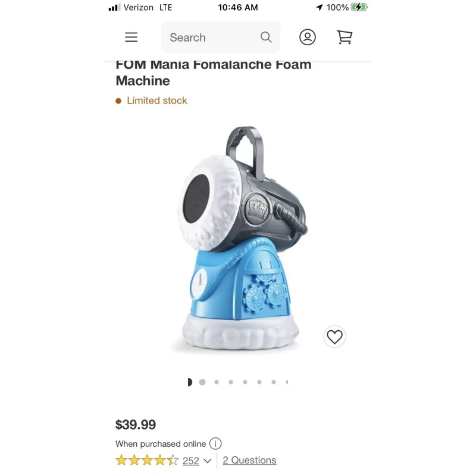Open the hamburger navigation menu

point(131,37)
